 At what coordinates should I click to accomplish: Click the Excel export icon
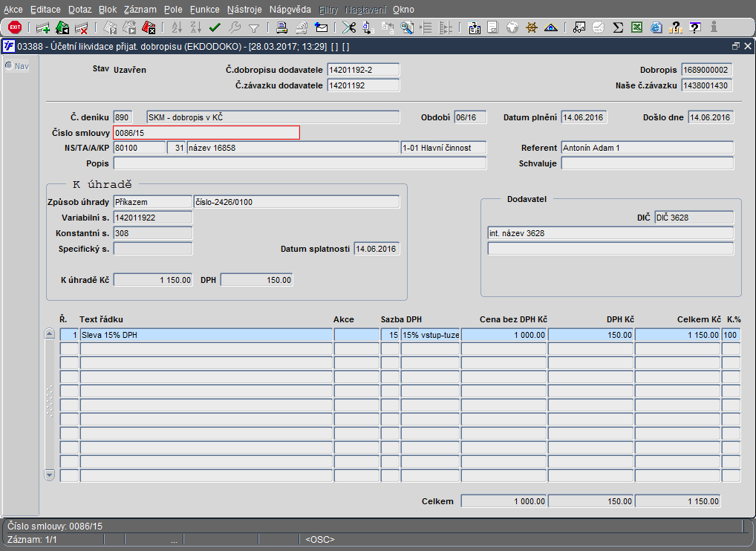pos(637,27)
